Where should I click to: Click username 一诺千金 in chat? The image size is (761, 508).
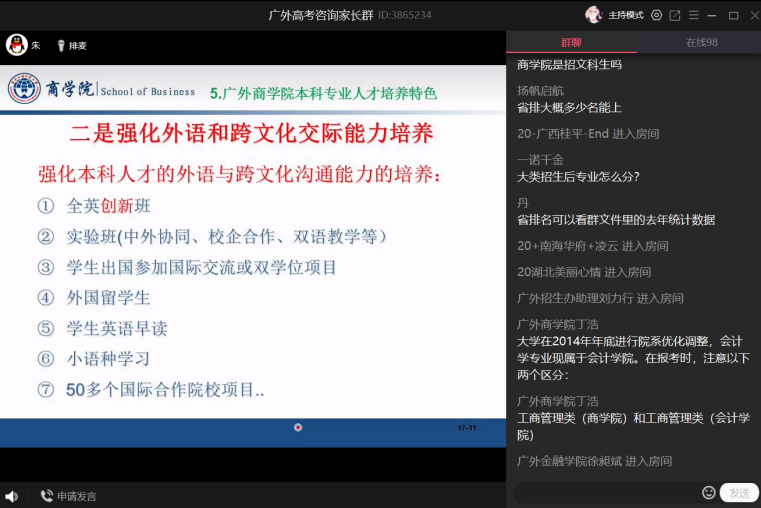click(x=540, y=159)
